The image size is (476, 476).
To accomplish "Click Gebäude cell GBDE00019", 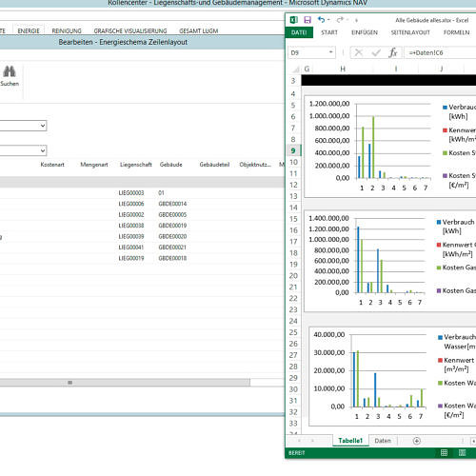I will tap(172, 226).
